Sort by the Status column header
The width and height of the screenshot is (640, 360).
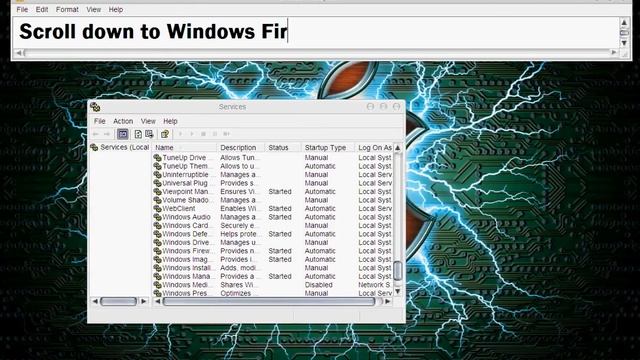click(x=283, y=147)
